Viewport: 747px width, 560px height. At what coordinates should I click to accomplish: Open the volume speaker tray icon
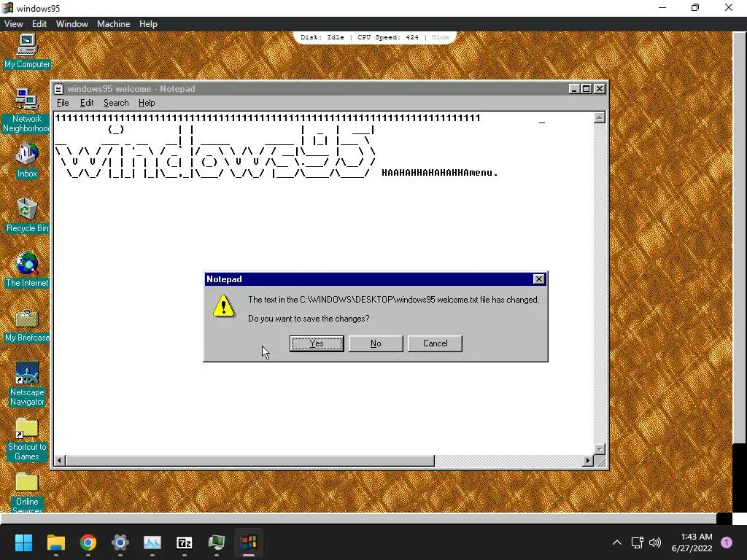[655, 542]
